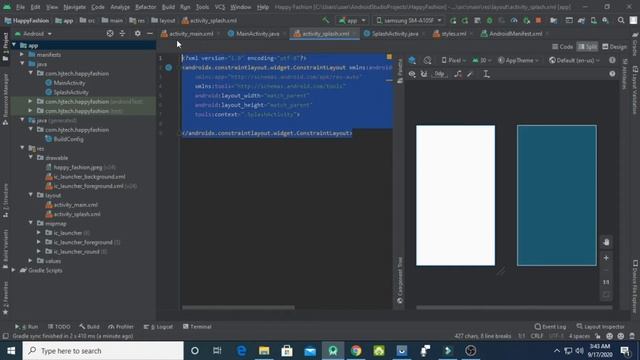The height and width of the screenshot is (360, 640).
Task: Click the orientation for preview icon
Action: click(427, 60)
